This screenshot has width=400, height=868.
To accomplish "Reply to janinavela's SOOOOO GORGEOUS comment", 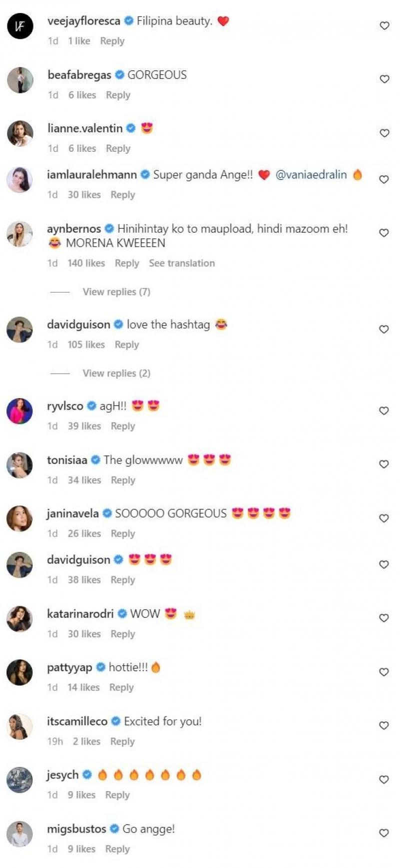I will click(x=123, y=533).
